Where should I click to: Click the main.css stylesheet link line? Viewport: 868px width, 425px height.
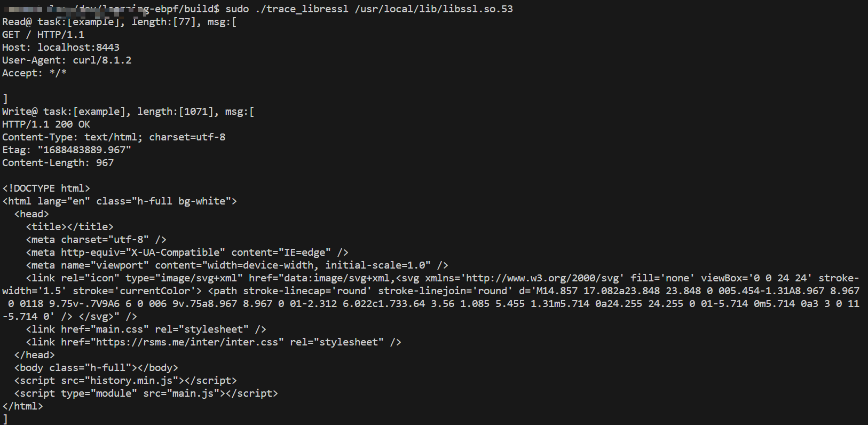146,329
